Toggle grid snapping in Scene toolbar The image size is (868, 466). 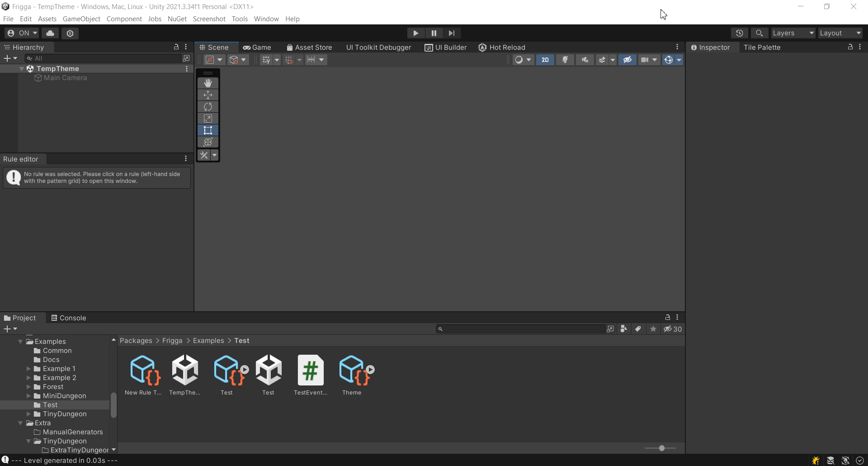point(289,60)
